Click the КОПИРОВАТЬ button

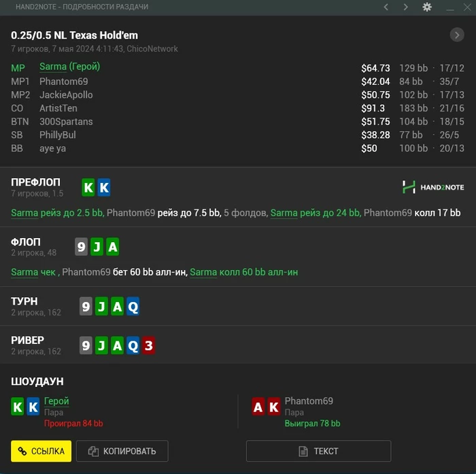(x=122, y=451)
